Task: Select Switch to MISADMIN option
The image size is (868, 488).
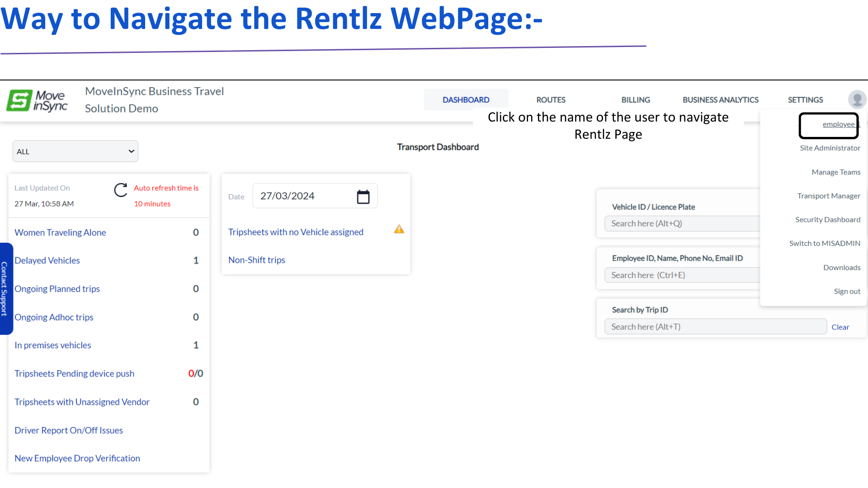Action: (x=825, y=244)
